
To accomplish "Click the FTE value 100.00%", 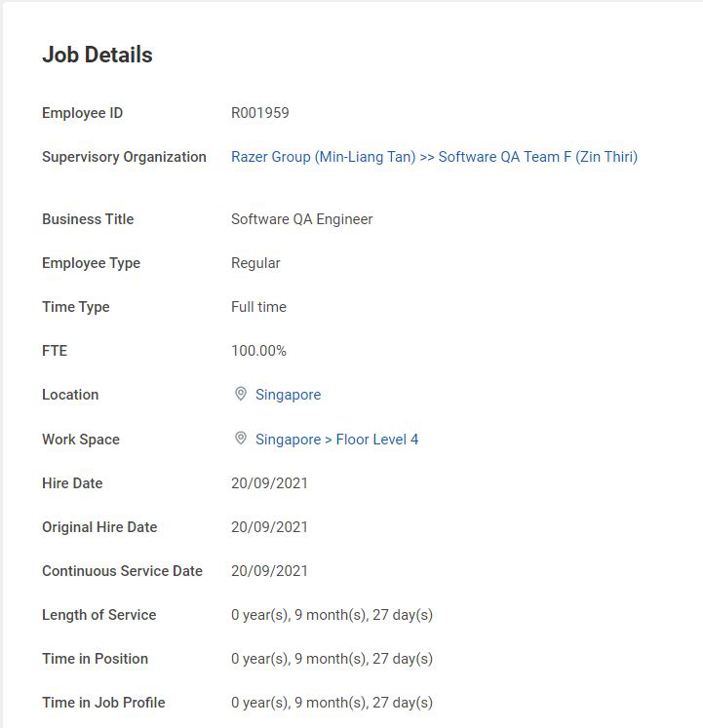I will [x=258, y=351].
